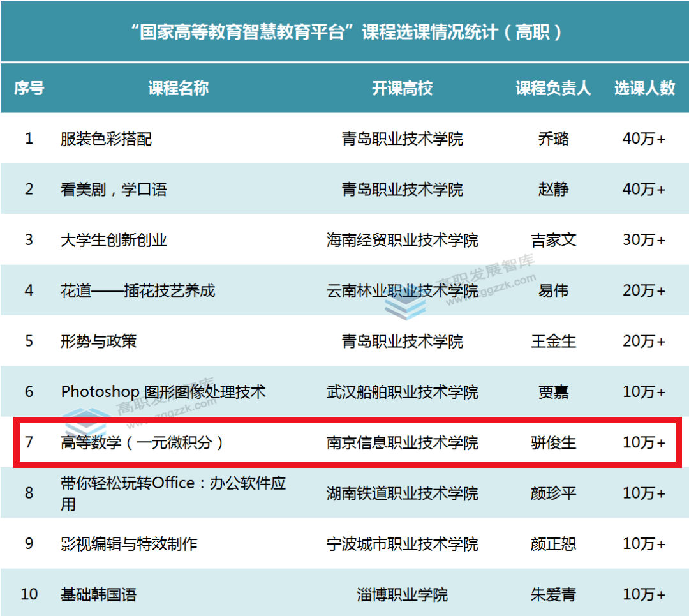Click the 选课人数 column header
The height and width of the screenshot is (616, 689).
click(x=644, y=88)
